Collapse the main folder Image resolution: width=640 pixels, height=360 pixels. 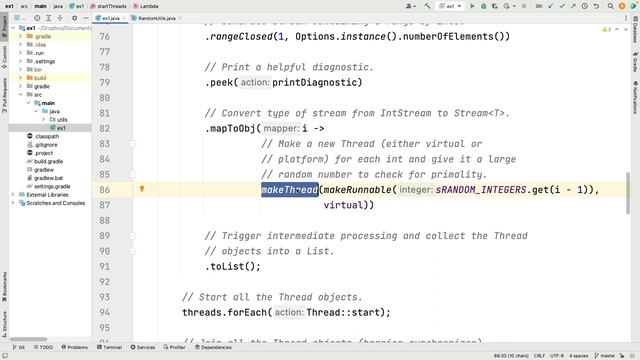[29, 103]
